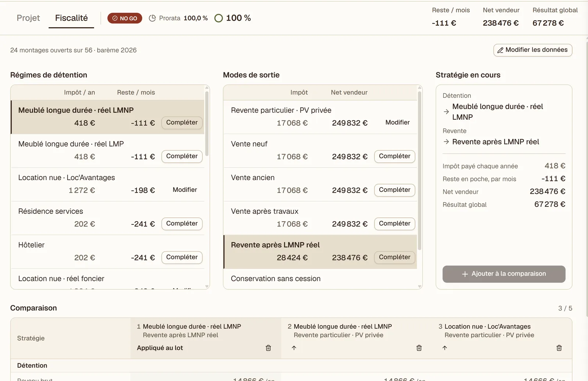Click the Reste / mois -111 € header value
This screenshot has height=381, width=588.
coord(444,23)
